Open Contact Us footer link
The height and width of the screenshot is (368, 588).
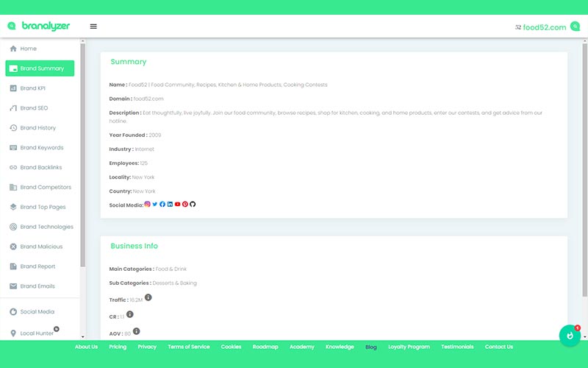coord(499,347)
